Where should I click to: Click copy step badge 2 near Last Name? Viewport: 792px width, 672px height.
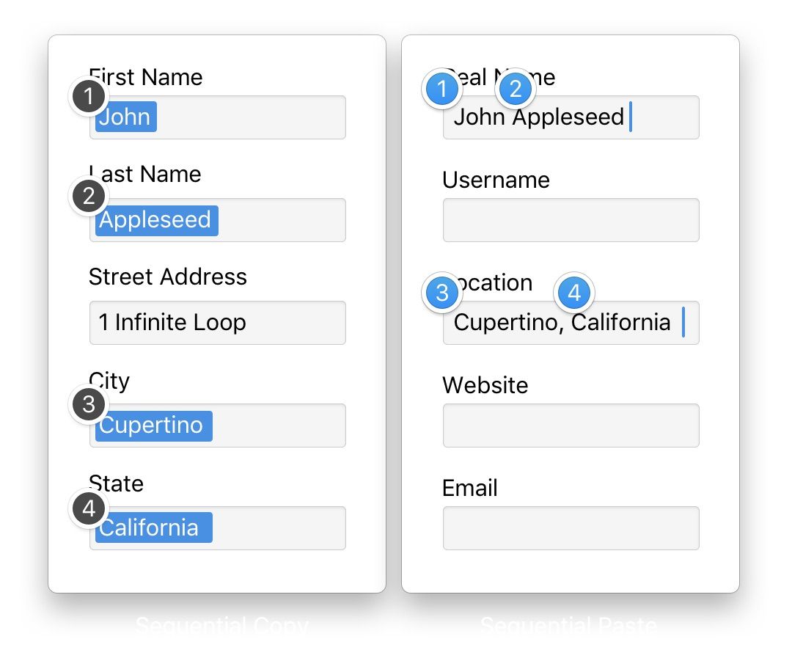[x=88, y=196]
